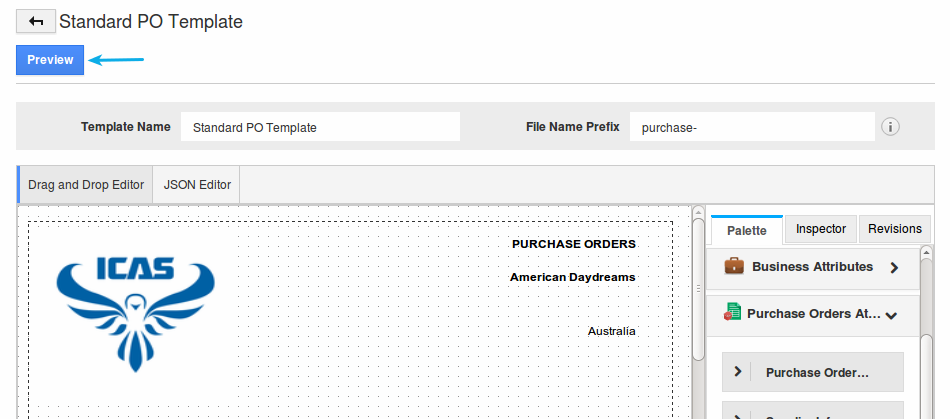Click the Purchase Orders Attributes document icon

coord(732,312)
